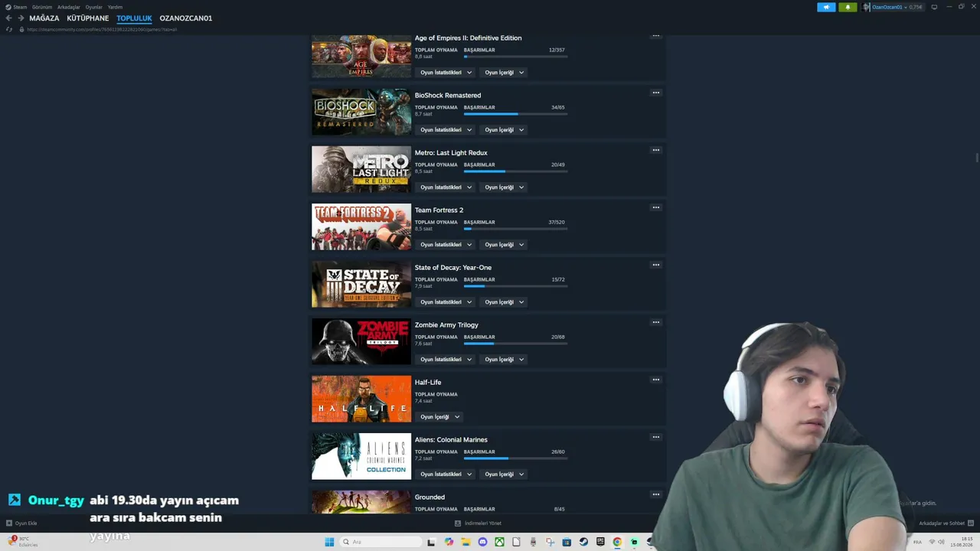Show more options for Metro: Last Light Redux

pos(655,150)
